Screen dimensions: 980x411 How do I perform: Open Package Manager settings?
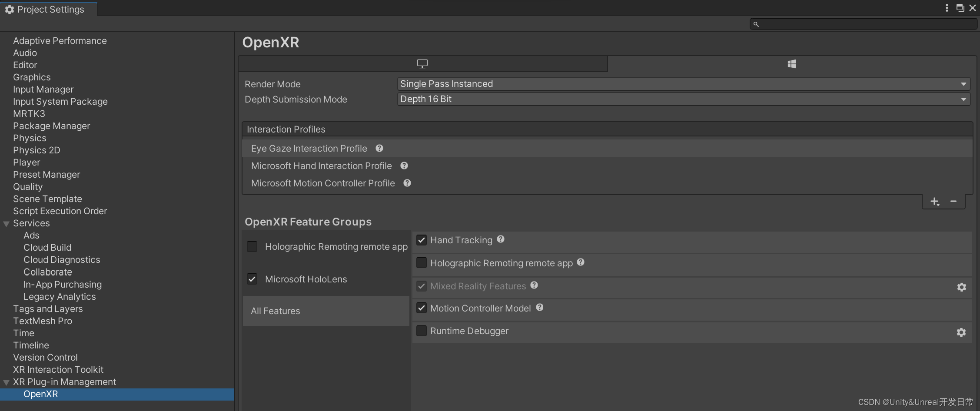pyautogui.click(x=52, y=126)
